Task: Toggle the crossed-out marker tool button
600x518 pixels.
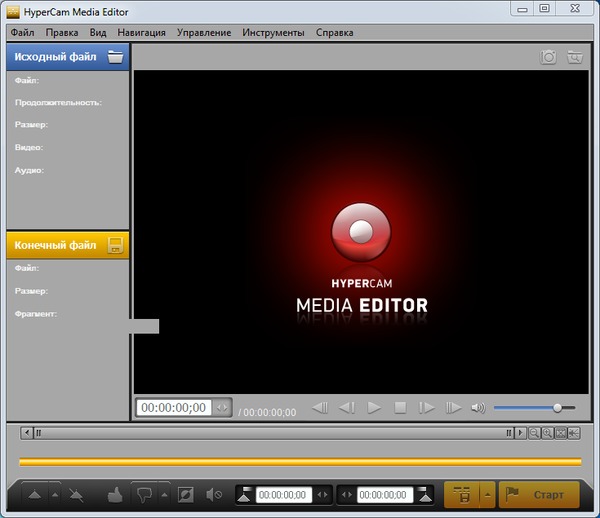Action: (x=76, y=494)
